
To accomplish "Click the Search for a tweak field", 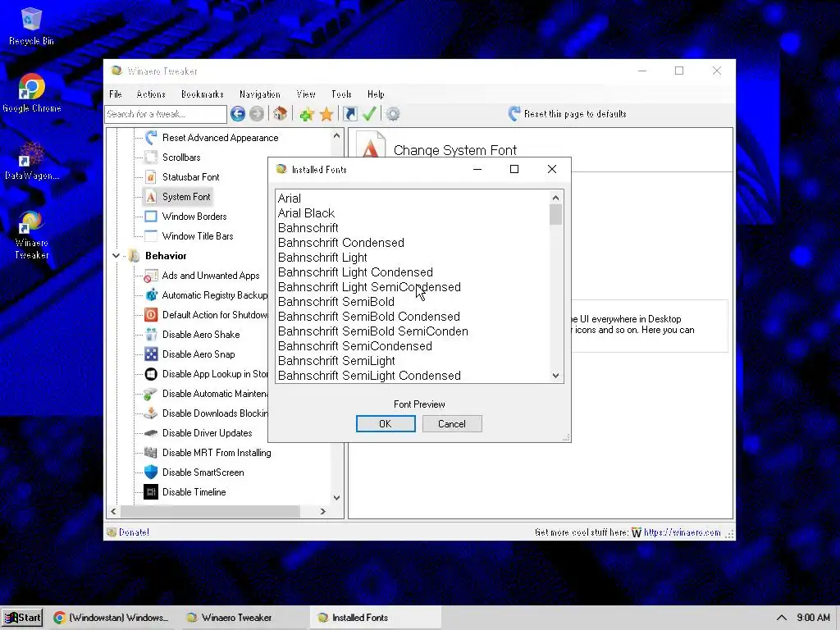I will pos(166,114).
